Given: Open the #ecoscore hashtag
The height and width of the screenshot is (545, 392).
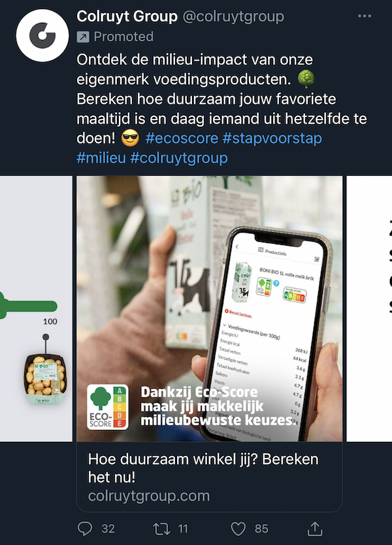Looking at the screenshot, I should pyautogui.click(x=182, y=139).
